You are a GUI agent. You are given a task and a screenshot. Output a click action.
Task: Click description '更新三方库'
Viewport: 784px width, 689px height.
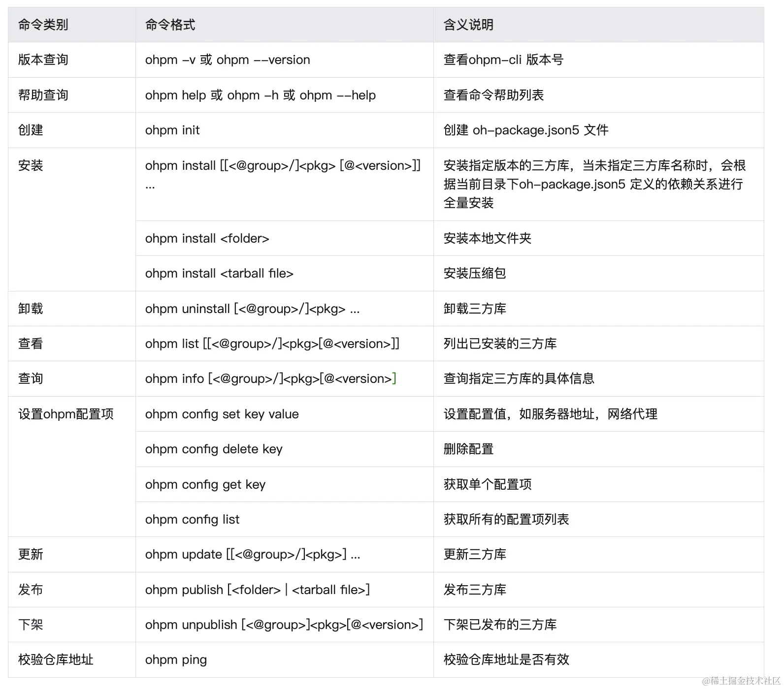pos(475,554)
